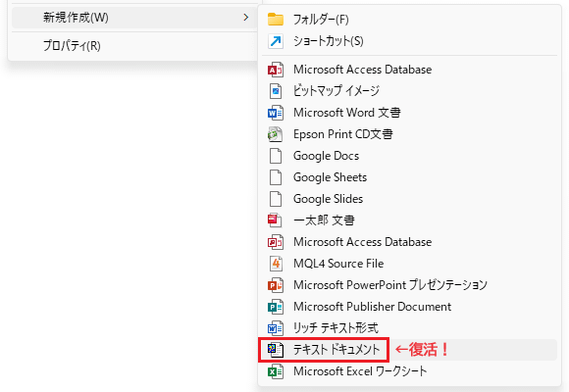This screenshot has height=392, width=569.
Task: Choose the Microsoft Publisher Document label
Action: click(x=373, y=307)
